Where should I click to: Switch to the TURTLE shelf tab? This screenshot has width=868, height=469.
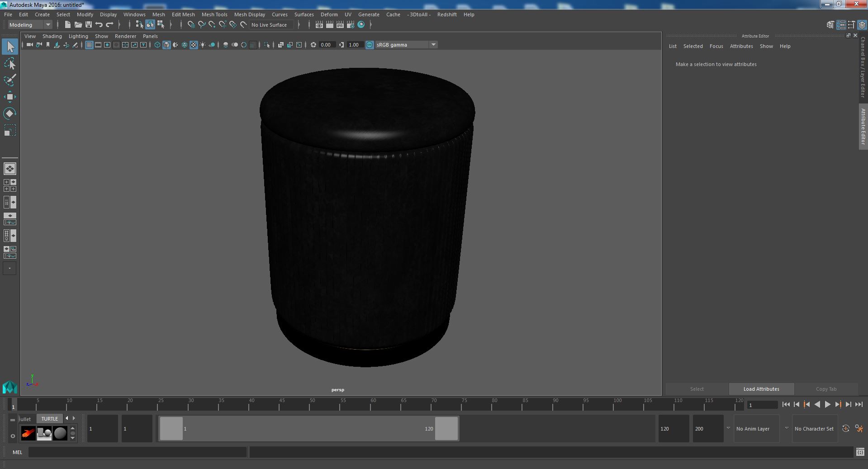tap(50, 419)
